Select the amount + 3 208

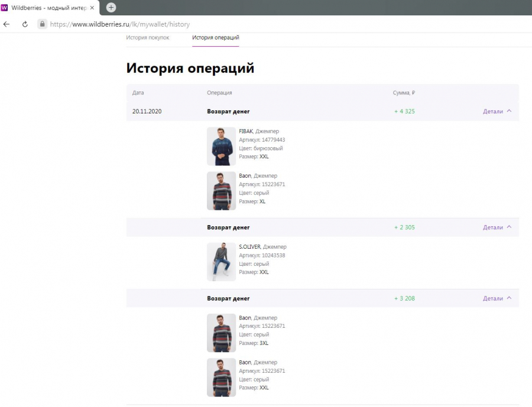(404, 298)
